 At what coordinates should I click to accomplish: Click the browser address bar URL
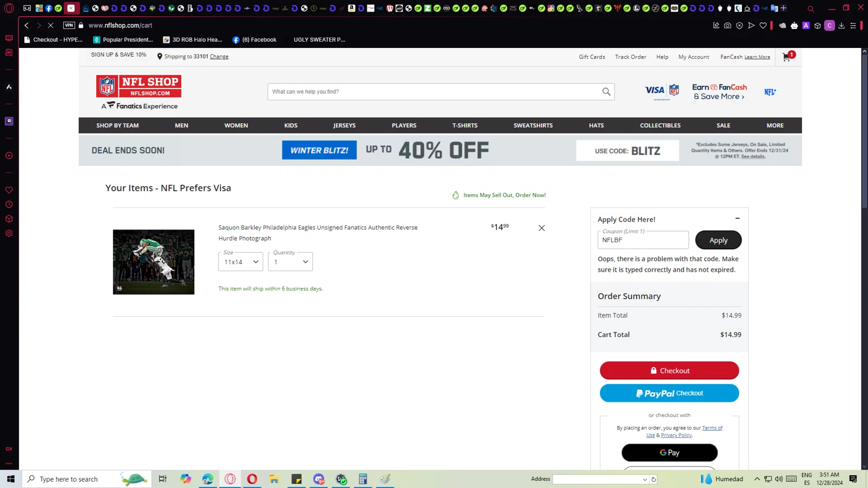pyautogui.click(x=120, y=25)
